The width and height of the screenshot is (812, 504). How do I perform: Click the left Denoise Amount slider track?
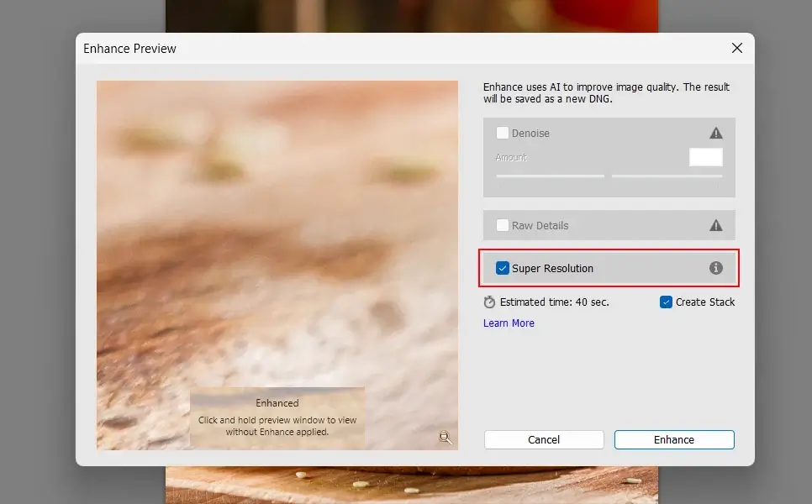550,176
